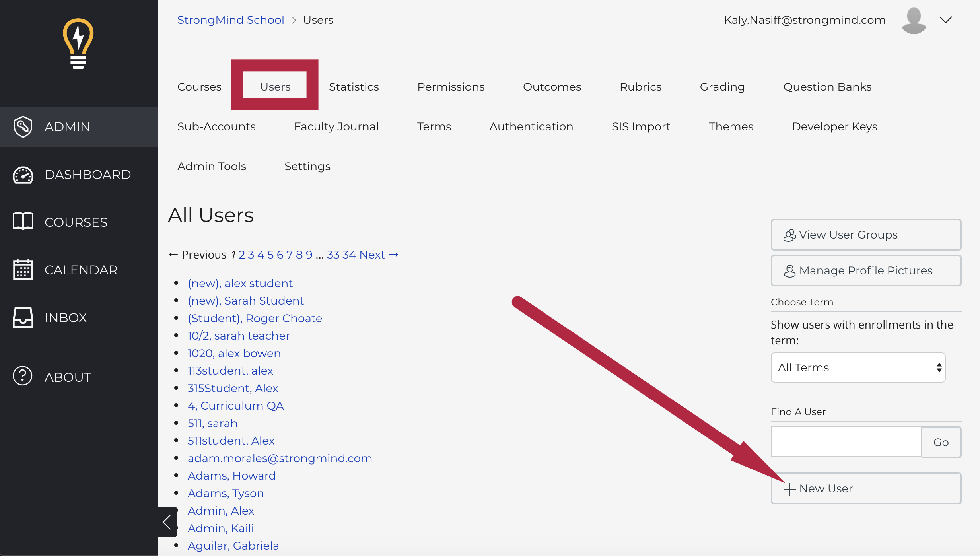Open user Adams, Howard

[x=232, y=476]
